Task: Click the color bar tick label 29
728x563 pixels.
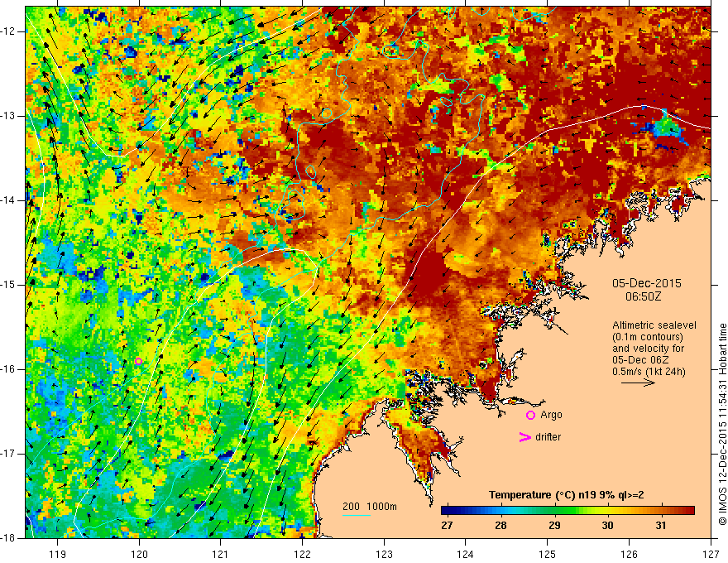Action: click(554, 526)
